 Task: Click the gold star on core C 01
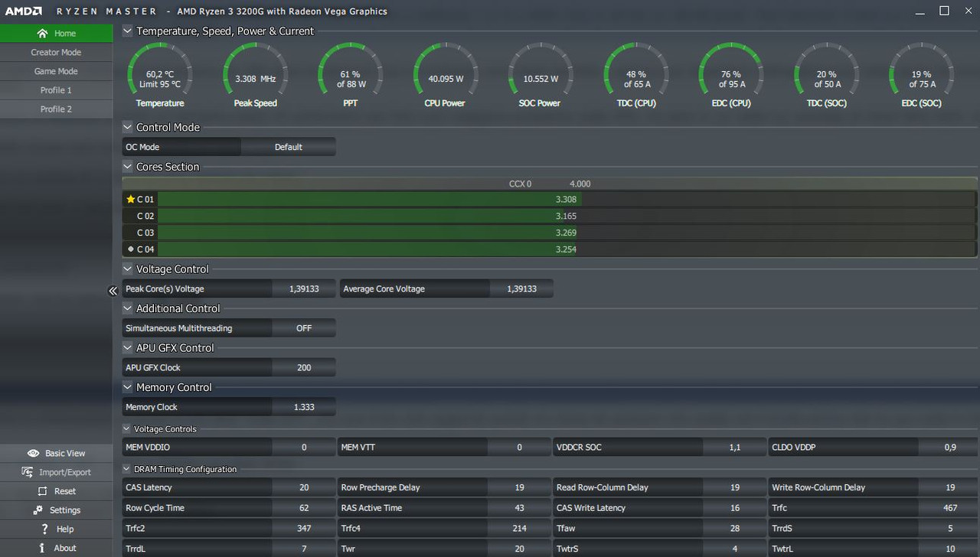(x=130, y=199)
